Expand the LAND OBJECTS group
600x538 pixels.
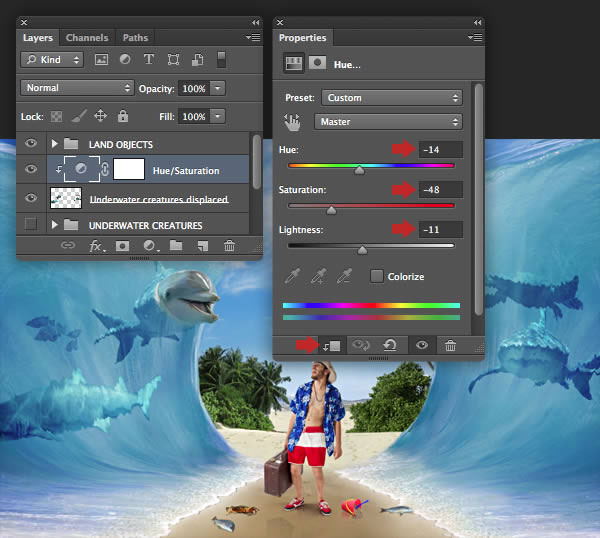point(54,144)
